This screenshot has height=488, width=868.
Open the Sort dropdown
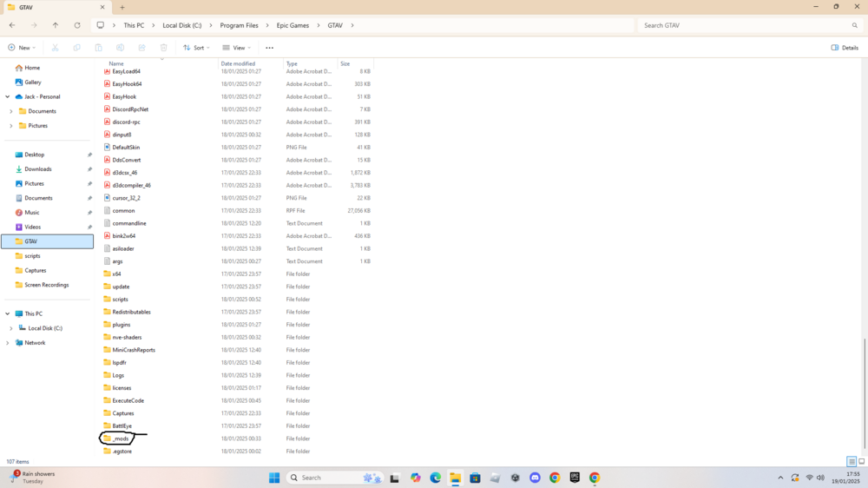[196, 48]
